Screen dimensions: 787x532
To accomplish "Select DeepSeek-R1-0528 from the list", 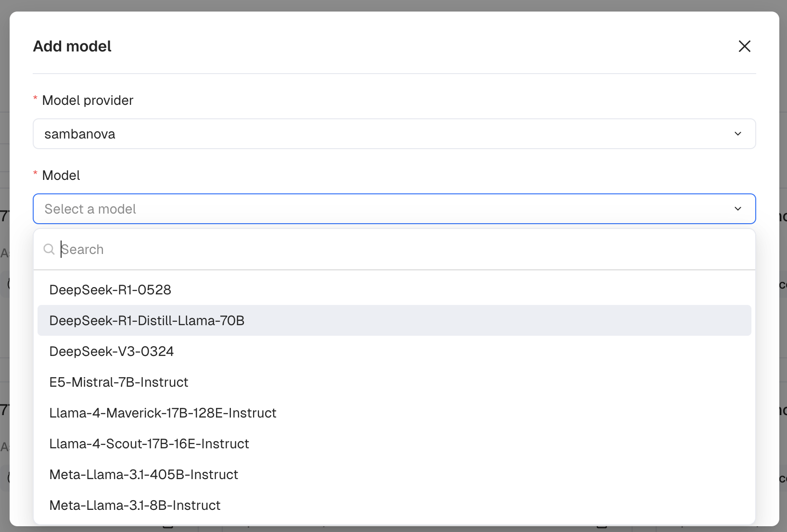I will pos(394,290).
